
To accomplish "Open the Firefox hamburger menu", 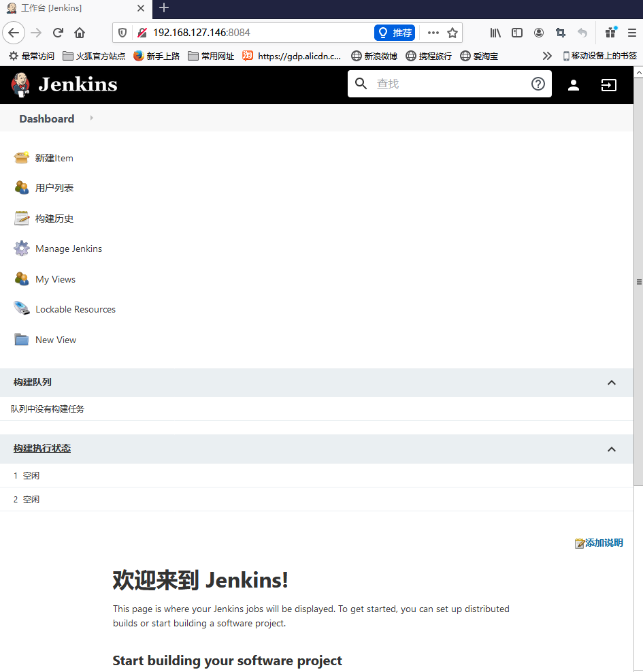I will click(x=632, y=33).
